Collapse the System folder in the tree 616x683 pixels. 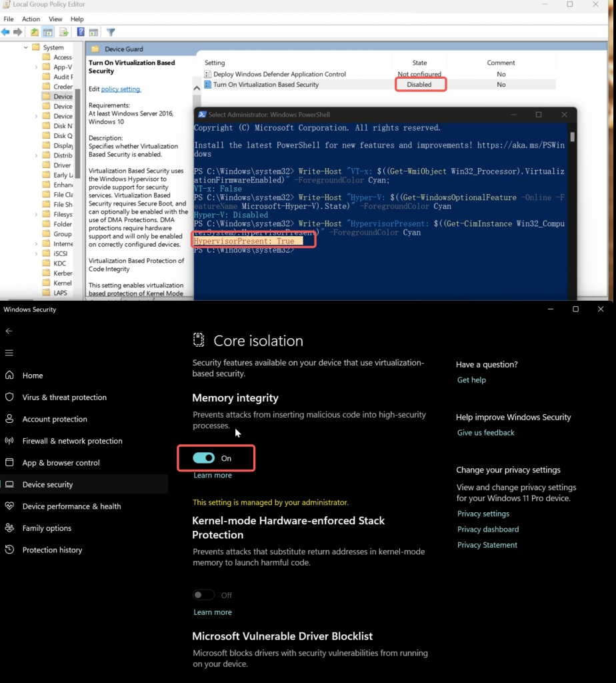[26, 47]
